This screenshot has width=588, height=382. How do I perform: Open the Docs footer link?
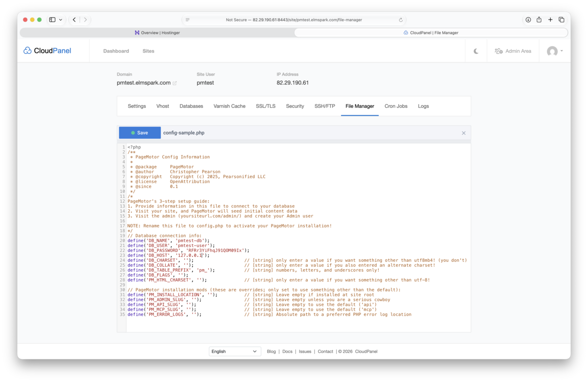288,352
